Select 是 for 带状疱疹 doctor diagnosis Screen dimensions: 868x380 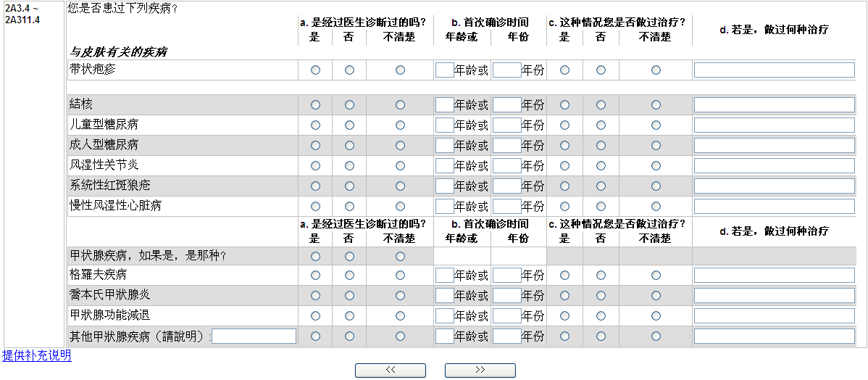point(315,70)
